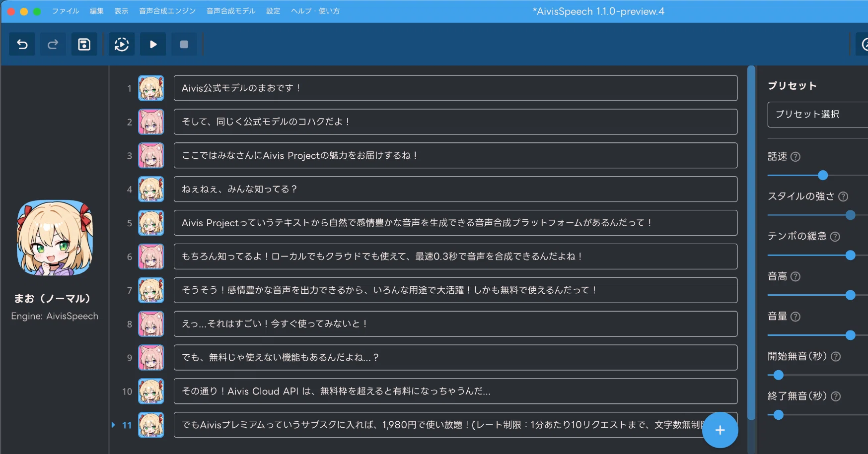Save the project with the floppy icon
This screenshot has height=454, width=868.
coord(84,45)
